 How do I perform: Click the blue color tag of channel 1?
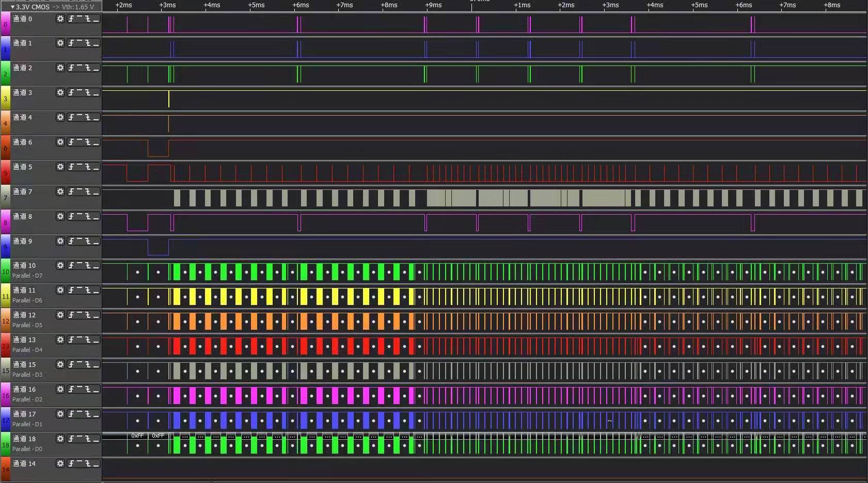click(x=5, y=49)
